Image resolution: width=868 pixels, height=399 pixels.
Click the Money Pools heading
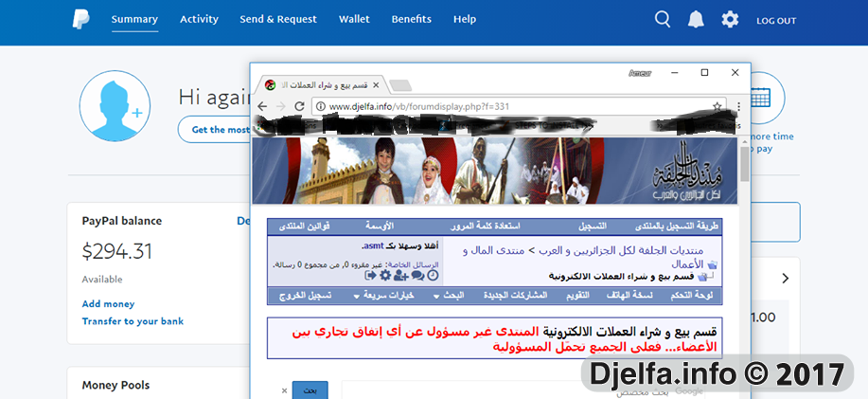[x=115, y=385]
